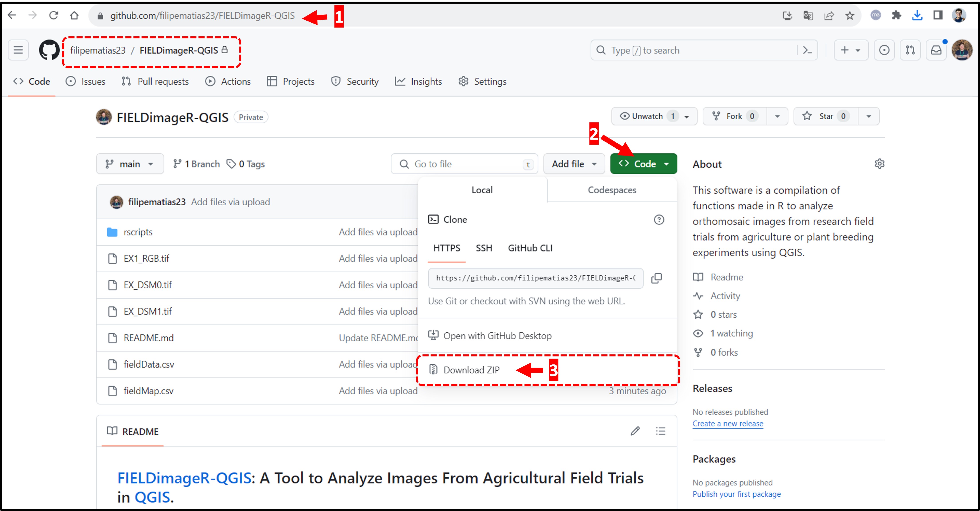Translate this page icon in address bar
980x511 pixels.
(808, 16)
